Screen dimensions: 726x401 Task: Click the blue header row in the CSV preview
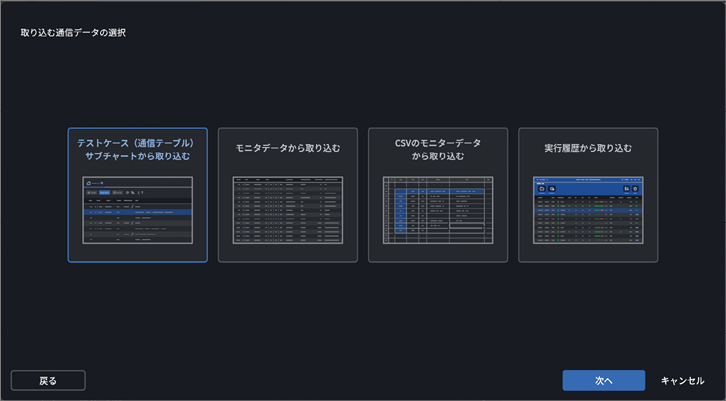point(439,191)
